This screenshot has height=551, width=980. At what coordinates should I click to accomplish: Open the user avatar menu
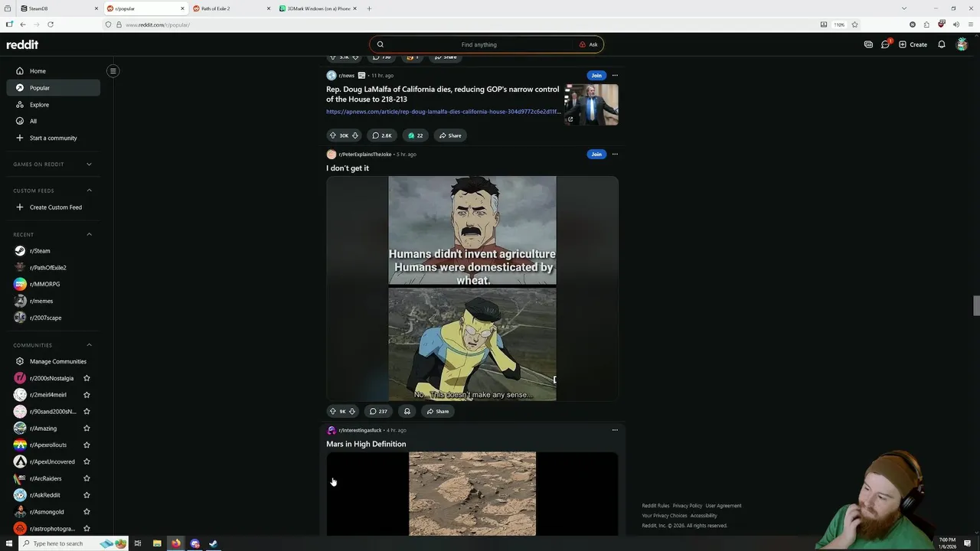(x=962, y=44)
